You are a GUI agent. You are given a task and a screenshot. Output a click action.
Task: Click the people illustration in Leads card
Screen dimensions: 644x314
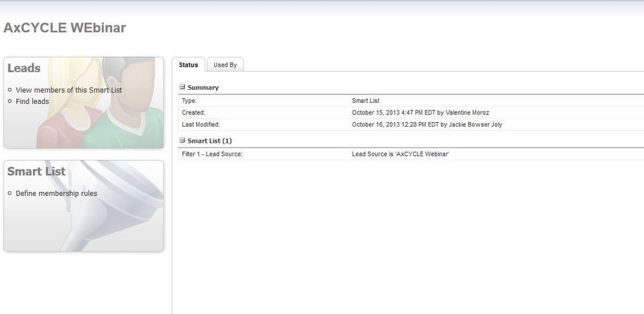(x=101, y=103)
